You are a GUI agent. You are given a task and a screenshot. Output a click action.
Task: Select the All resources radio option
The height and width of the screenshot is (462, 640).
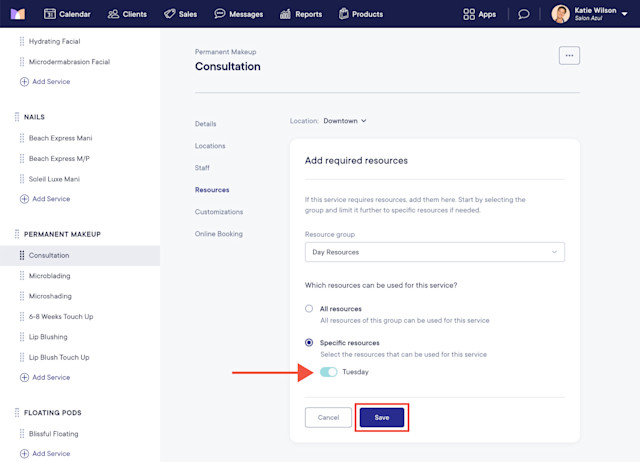[x=309, y=309]
